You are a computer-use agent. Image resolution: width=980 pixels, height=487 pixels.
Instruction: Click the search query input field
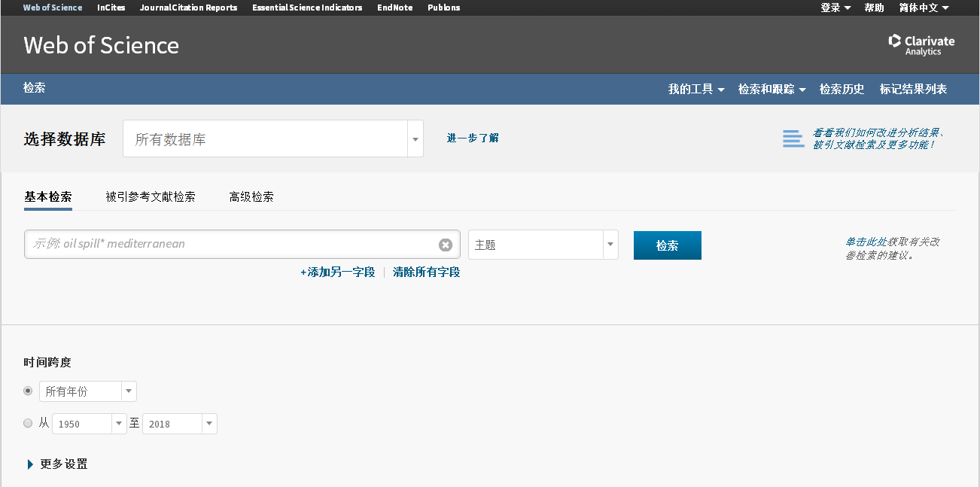pos(242,245)
